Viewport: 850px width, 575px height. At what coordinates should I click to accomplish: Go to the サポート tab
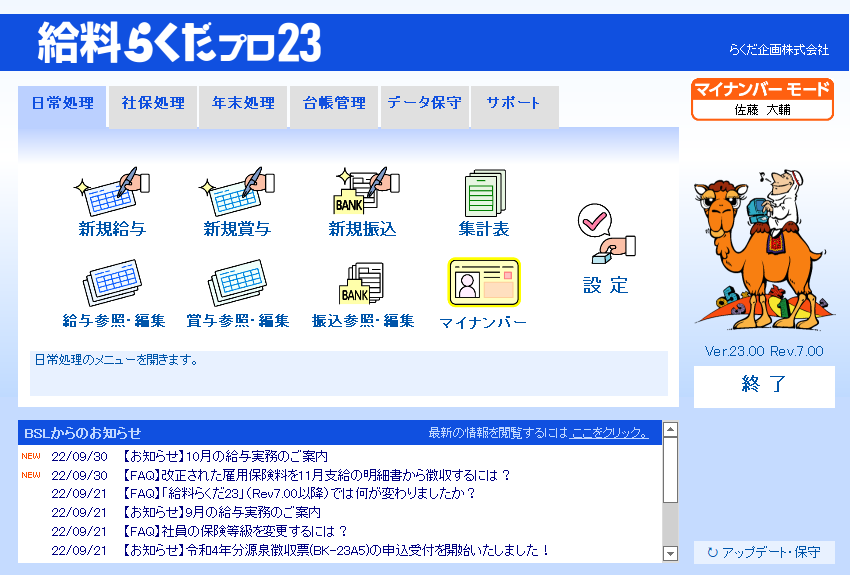coord(513,103)
